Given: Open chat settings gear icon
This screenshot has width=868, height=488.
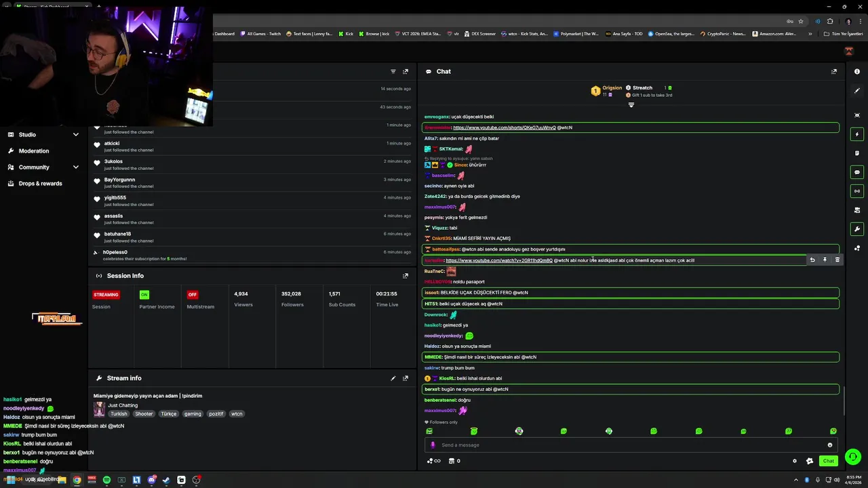Looking at the screenshot, I should tap(795, 461).
